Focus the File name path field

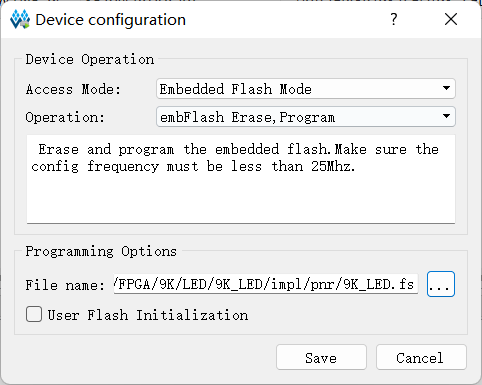coord(266,284)
